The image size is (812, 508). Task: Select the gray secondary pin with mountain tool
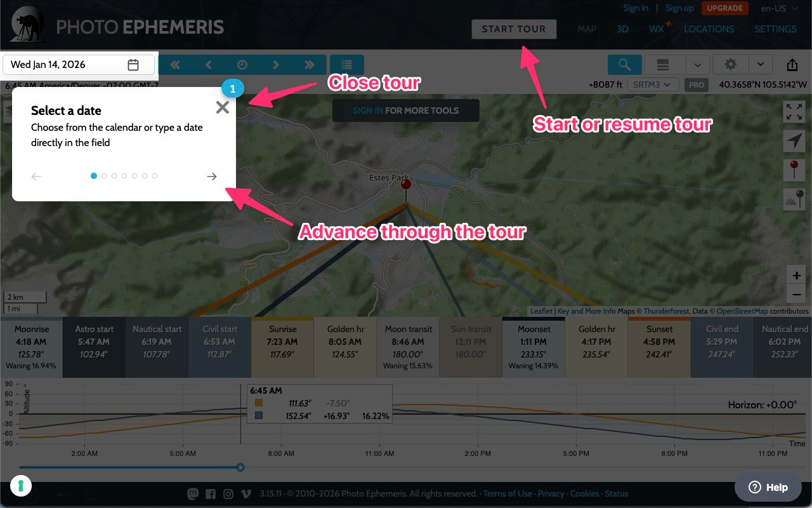[x=794, y=199]
